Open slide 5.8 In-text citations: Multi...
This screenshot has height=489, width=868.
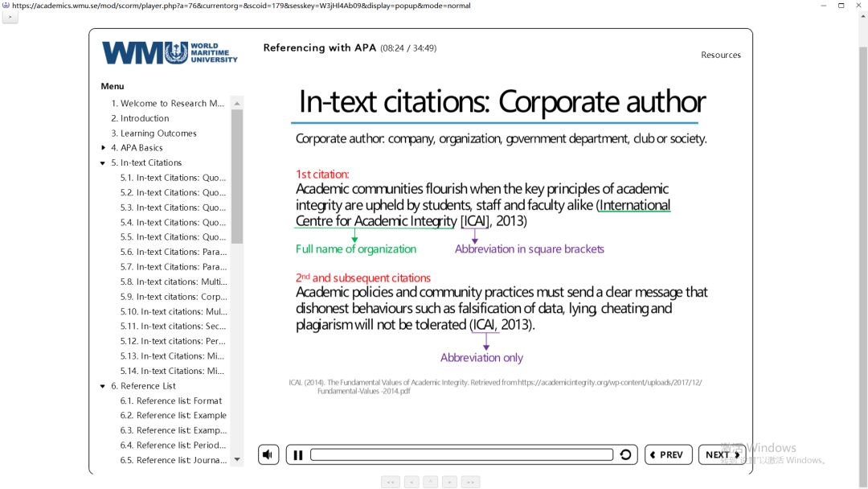tap(174, 281)
